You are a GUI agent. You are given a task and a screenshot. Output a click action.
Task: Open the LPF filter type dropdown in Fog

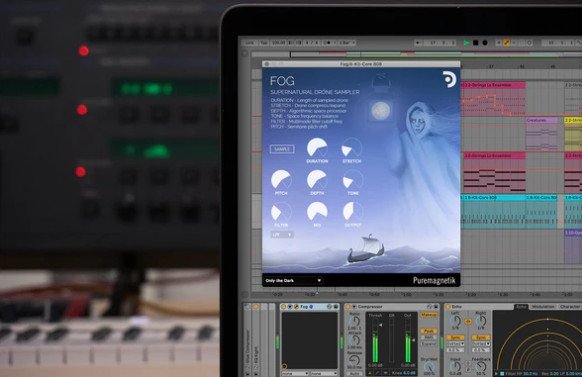[282, 235]
